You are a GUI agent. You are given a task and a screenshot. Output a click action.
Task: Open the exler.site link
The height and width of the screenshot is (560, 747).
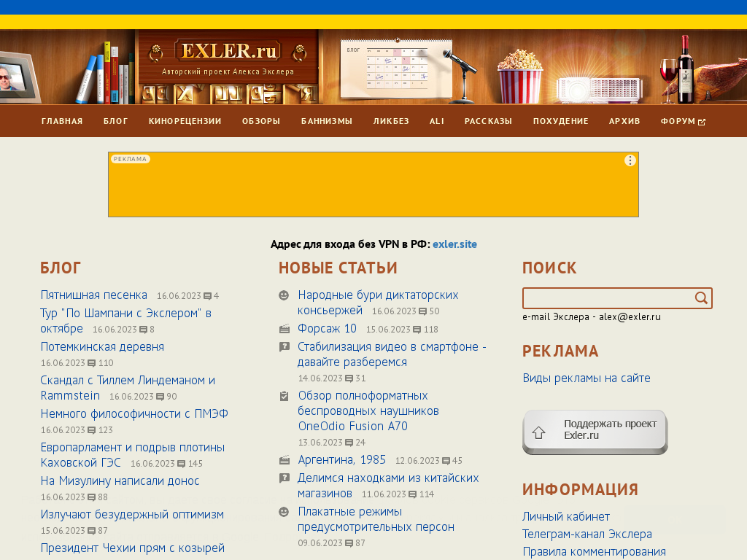click(454, 244)
